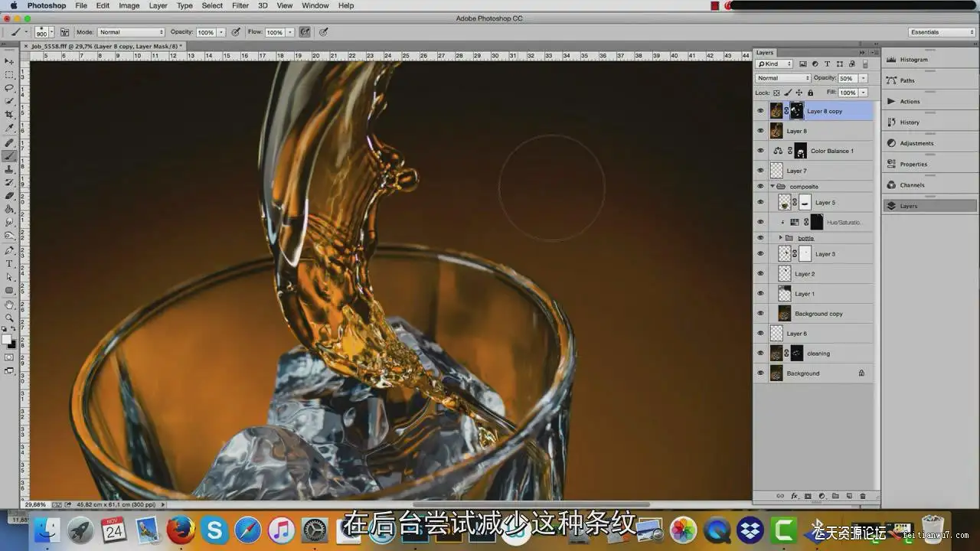Open the Channels panel
This screenshot has height=551, width=980.
911,185
